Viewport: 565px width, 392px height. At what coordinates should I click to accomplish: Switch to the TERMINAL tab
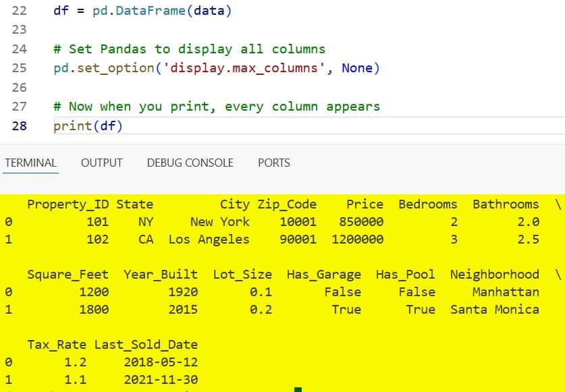click(x=30, y=163)
